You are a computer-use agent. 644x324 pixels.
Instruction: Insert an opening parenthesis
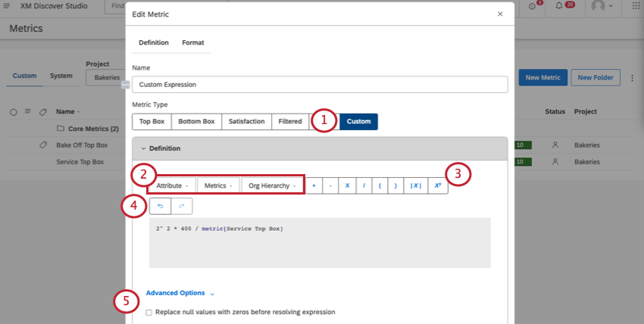coord(380,185)
